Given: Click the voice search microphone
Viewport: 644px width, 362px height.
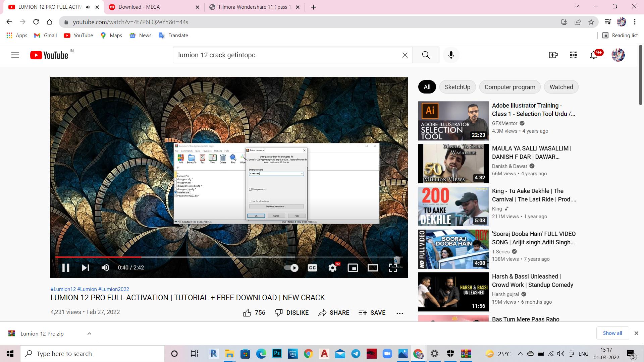Looking at the screenshot, I should (x=451, y=55).
